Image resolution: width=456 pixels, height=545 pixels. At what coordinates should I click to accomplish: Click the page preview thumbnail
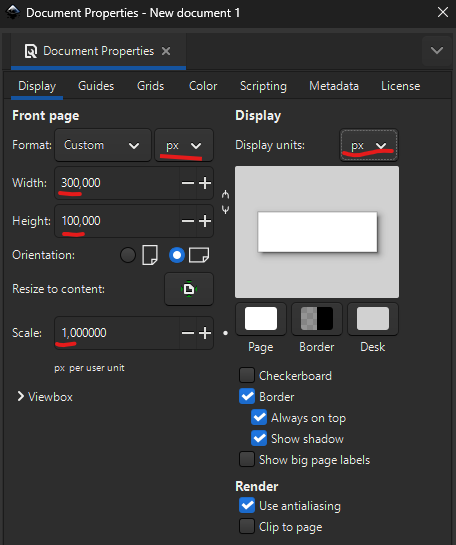coord(317,232)
